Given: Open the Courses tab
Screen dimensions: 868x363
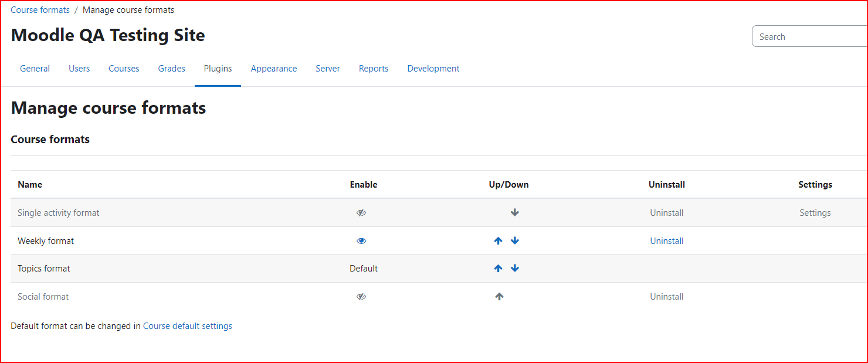Looking at the screenshot, I should 124,69.
